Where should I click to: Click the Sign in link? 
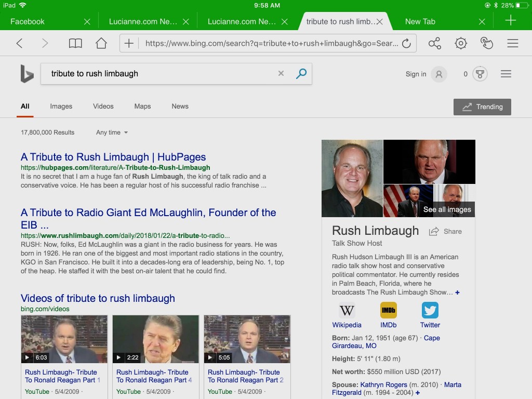(x=416, y=74)
